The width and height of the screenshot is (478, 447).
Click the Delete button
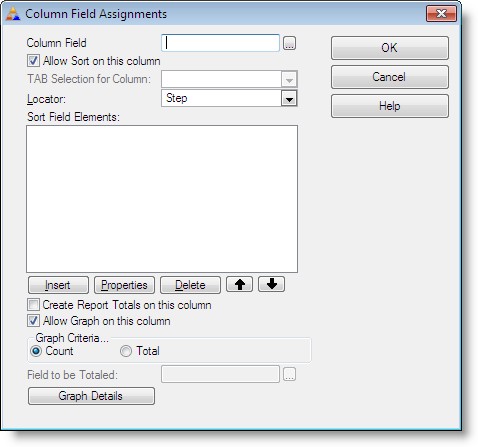[x=190, y=285]
